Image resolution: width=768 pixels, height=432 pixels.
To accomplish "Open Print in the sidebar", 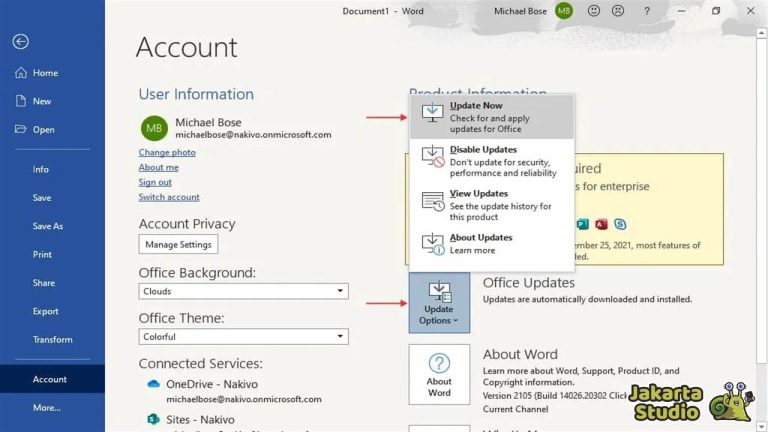I will tap(42, 255).
